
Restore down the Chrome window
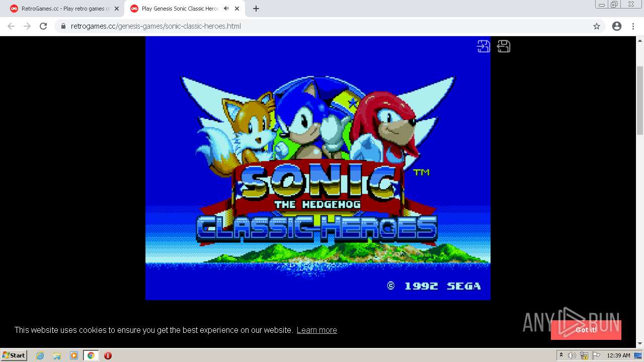[614, 5]
